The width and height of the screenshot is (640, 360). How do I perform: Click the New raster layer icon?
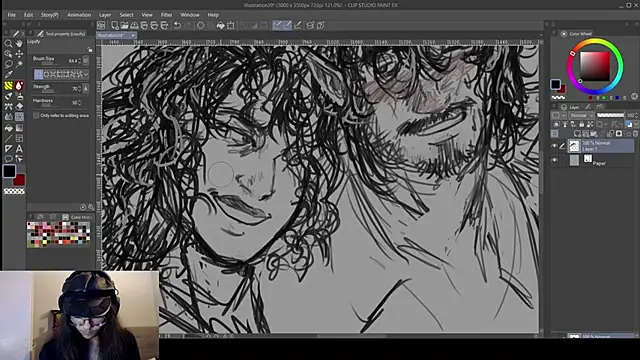577,133
